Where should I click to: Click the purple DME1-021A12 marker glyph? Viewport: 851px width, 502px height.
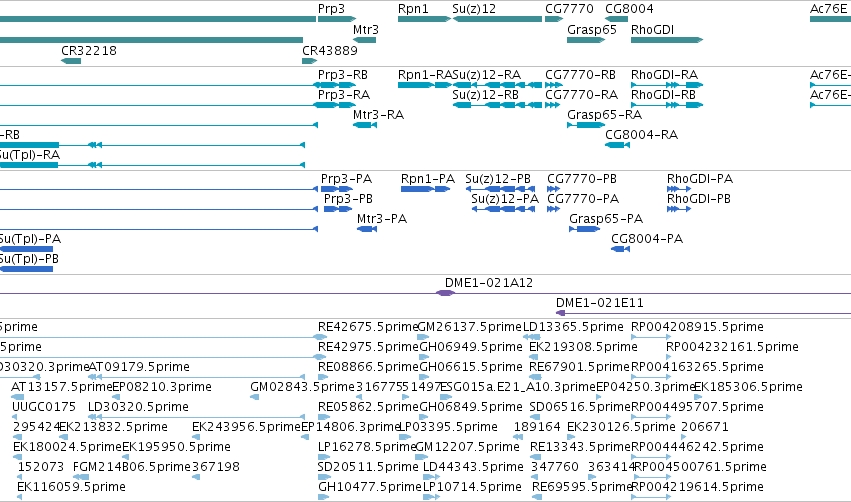point(446,293)
